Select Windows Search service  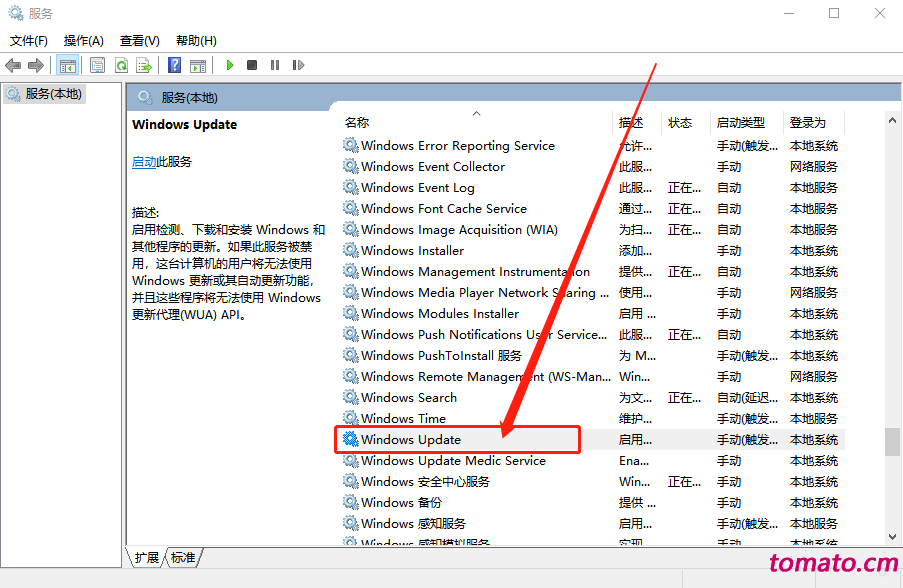(591, 398)
